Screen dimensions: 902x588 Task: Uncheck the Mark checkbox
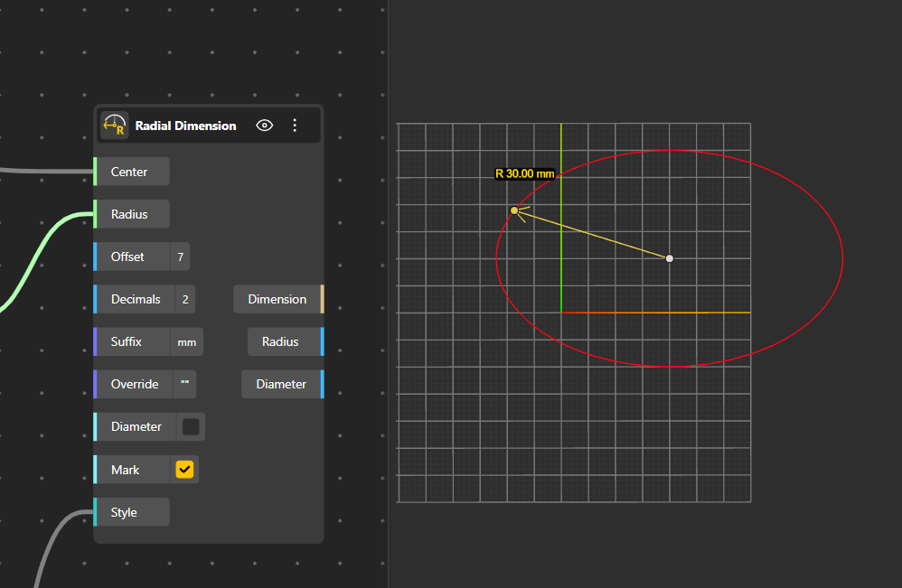(x=184, y=470)
